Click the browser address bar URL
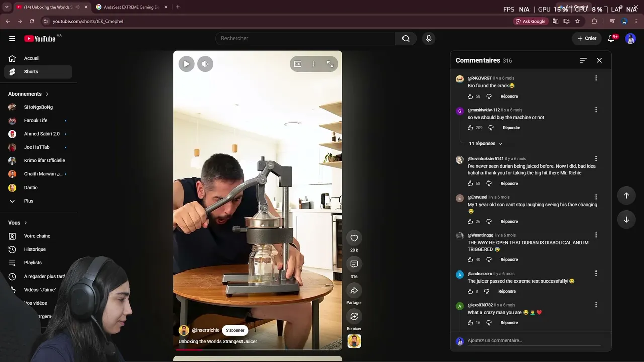Image resolution: width=644 pixels, height=362 pixels. click(x=88, y=21)
